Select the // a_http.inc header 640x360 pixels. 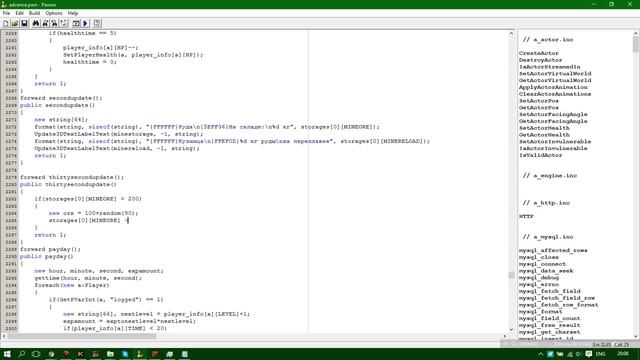coord(546,203)
